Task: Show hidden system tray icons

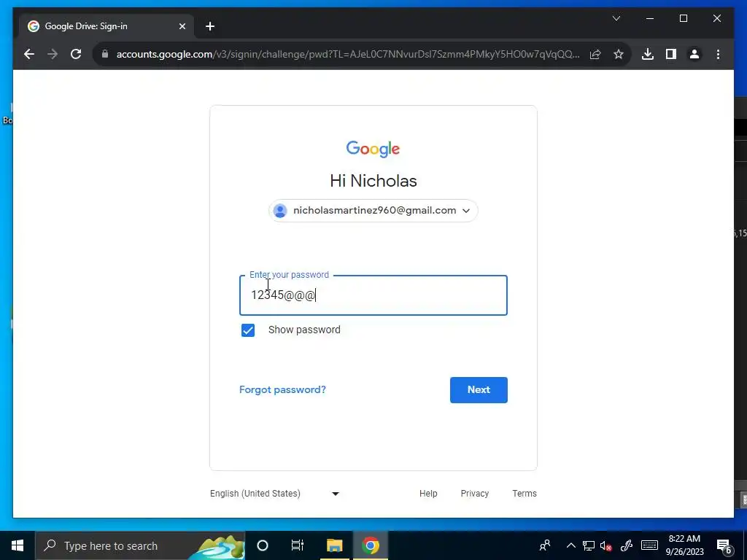Action: [570, 545]
